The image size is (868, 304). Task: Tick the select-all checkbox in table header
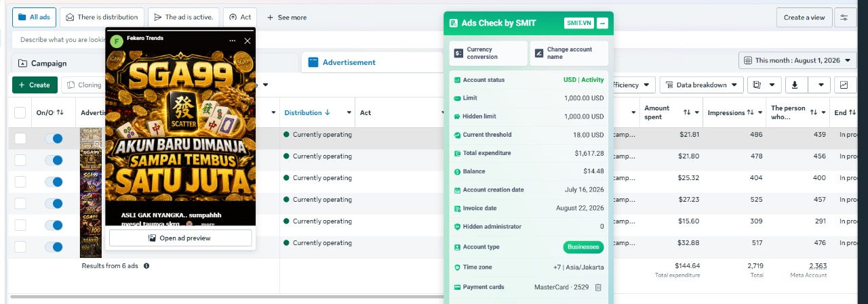(x=20, y=112)
